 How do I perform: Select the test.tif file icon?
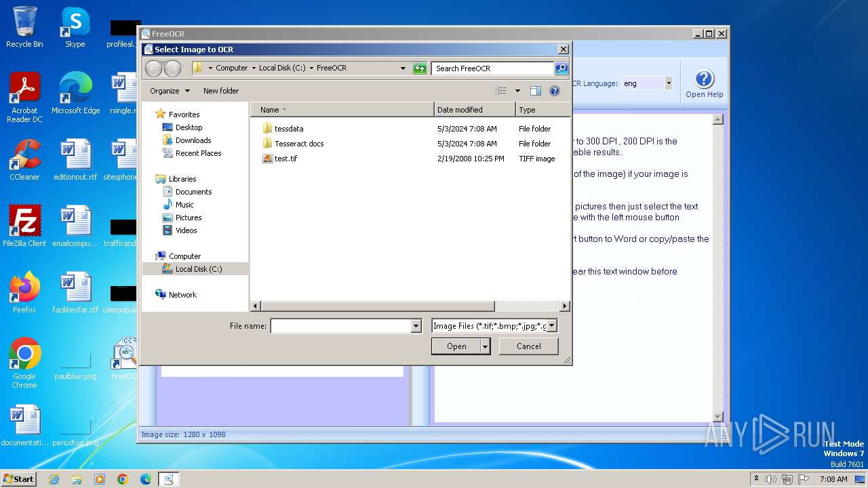pyautogui.click(x=267, y=159)
